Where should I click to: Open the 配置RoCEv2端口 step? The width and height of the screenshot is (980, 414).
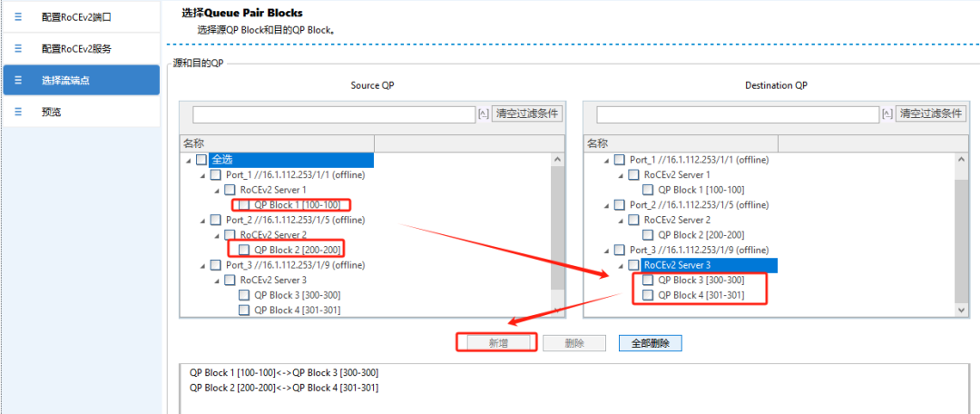pos(81,17)
